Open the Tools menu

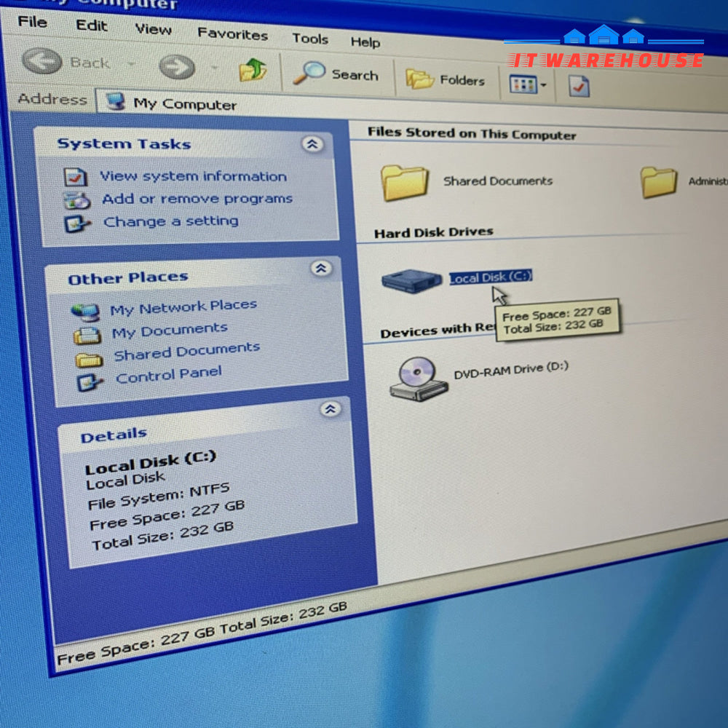310,38
